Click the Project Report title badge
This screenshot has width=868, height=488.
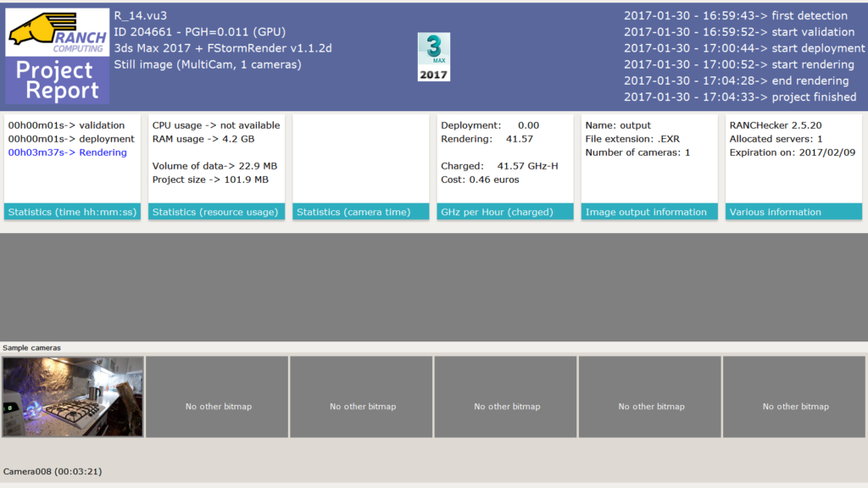pos(58,80)
